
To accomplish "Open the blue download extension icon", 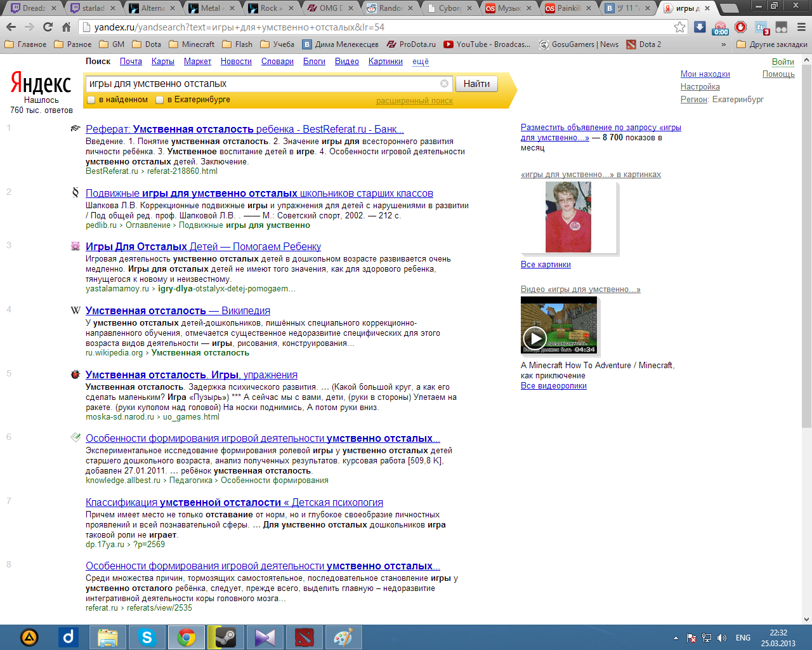I will click(700, 27).
